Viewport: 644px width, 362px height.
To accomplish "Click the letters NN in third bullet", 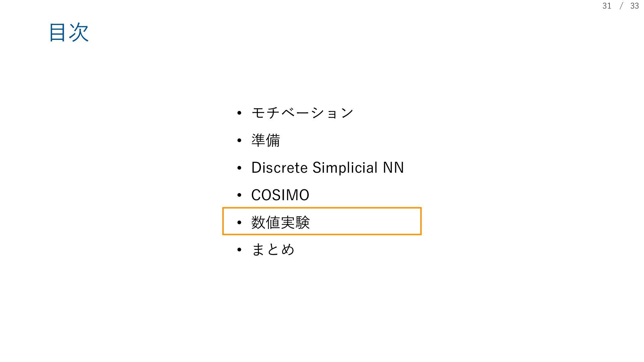I will click(393, 168).
